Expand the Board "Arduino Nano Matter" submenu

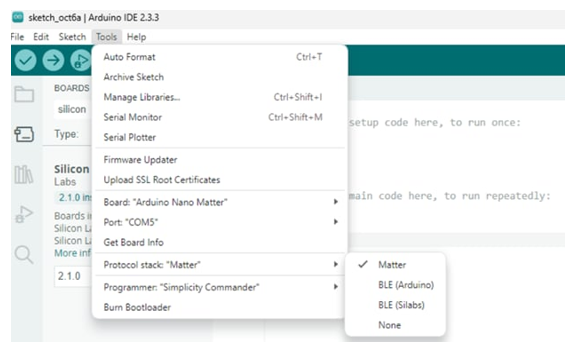tap(220, 202)
